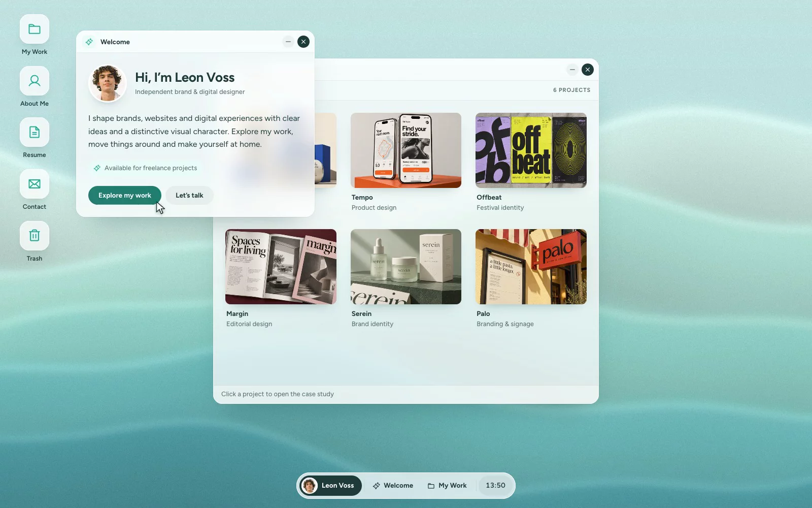Click the Serein project title
This screenshot has height=508, width=812.
pos(362,313)
